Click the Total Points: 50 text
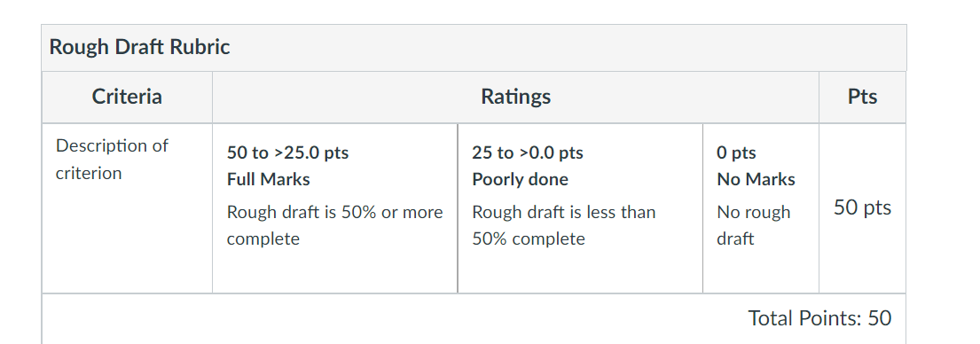Screen dimensions: 980x344 (x=820, y=318)
